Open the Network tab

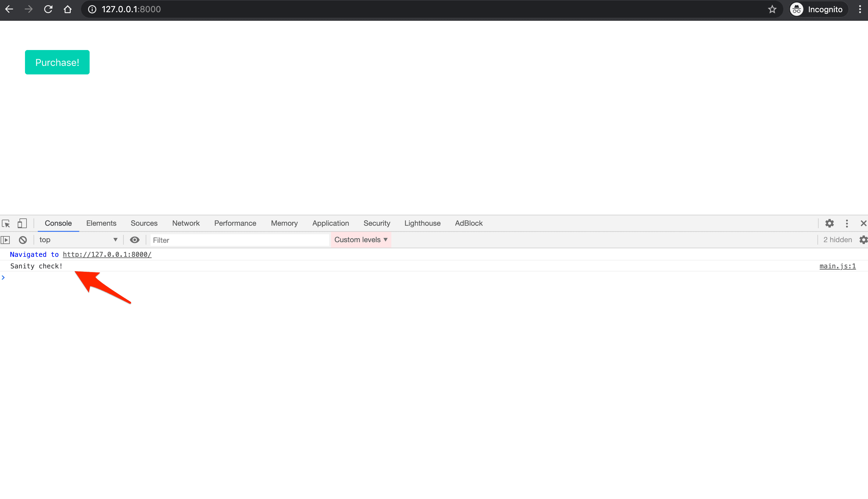click(x=186, y=223)
